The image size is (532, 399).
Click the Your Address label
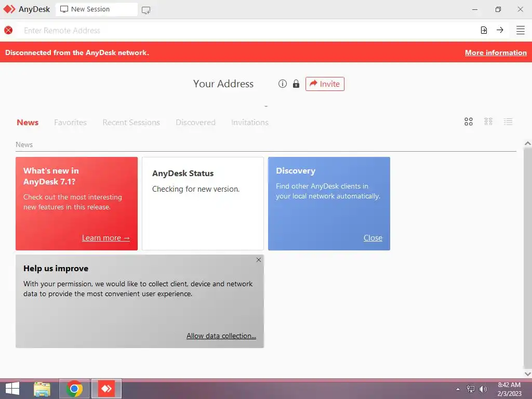(x=223, y=84)
